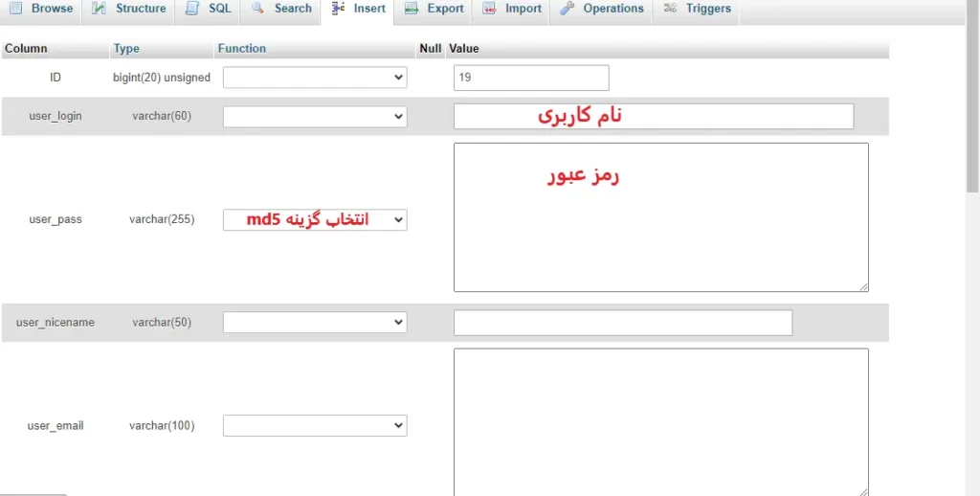Open the SQL tab

pos(208,9)
